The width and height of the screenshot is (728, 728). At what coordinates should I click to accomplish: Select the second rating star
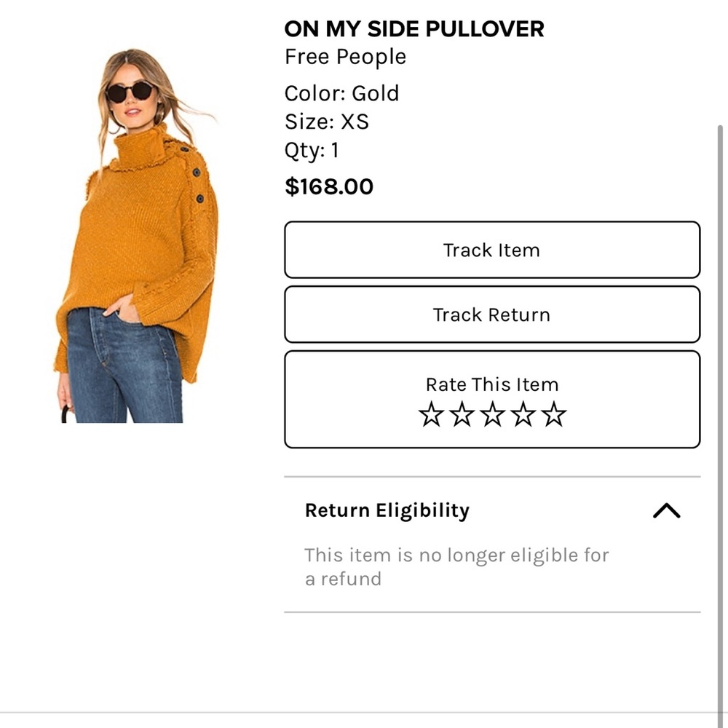click(x=462, y=414)
